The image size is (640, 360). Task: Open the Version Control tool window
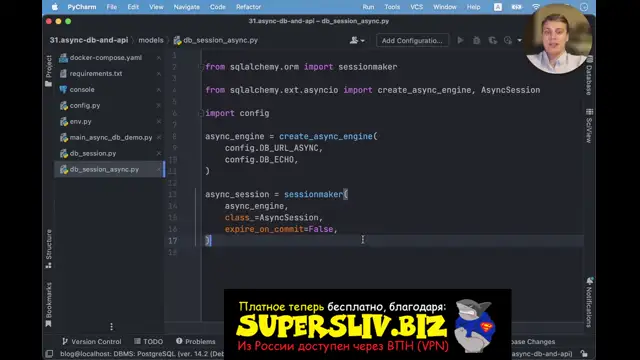coord(91,342)
